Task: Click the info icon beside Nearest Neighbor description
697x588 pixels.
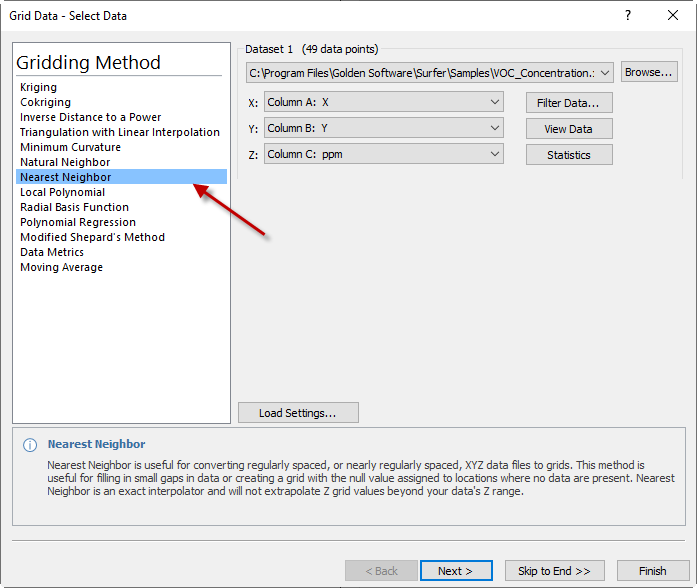Action: tap(30, 445)
